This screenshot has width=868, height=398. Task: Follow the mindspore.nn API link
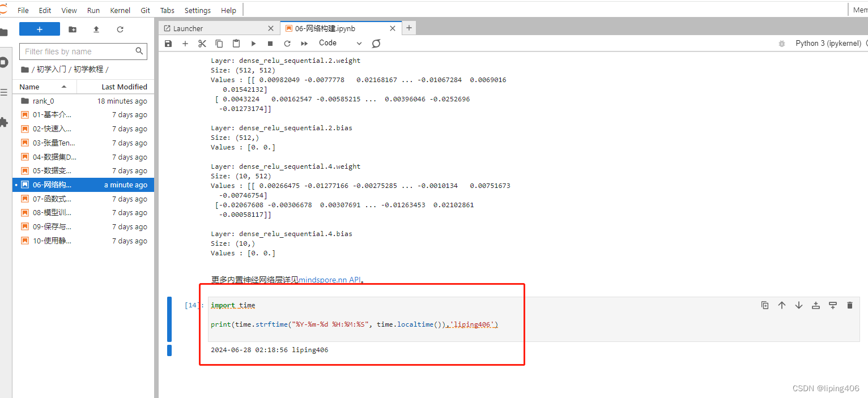coord(330,280)
